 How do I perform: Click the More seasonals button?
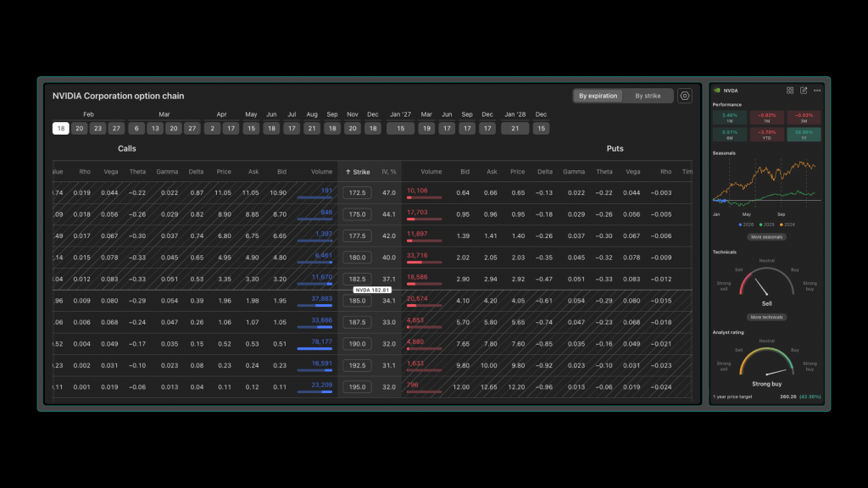(x=766, y=237)
